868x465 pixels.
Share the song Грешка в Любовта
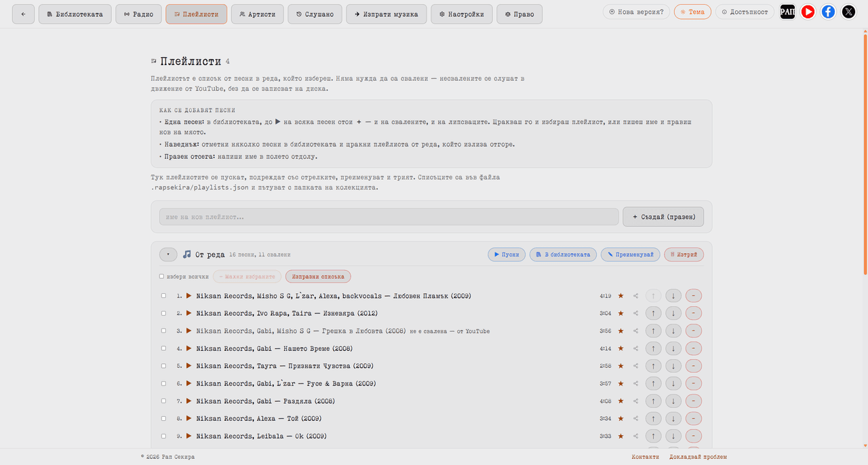[x=636, y=331]
